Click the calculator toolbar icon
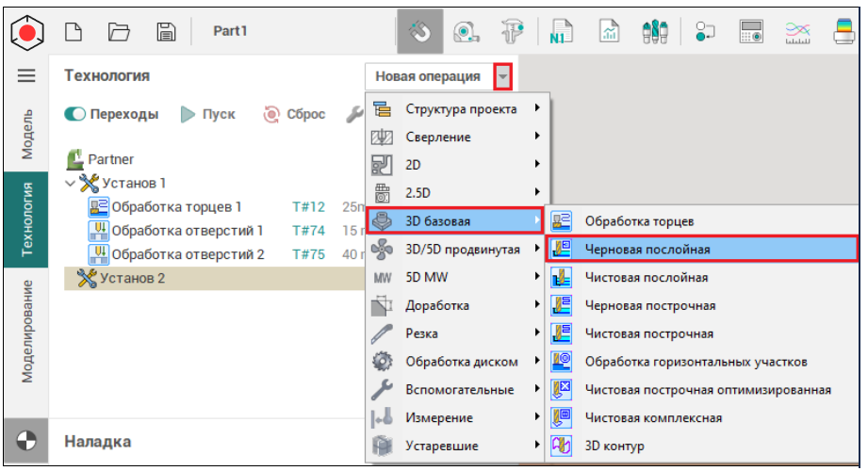The width and height of the screenshot is (868, 471). [750, 31]
